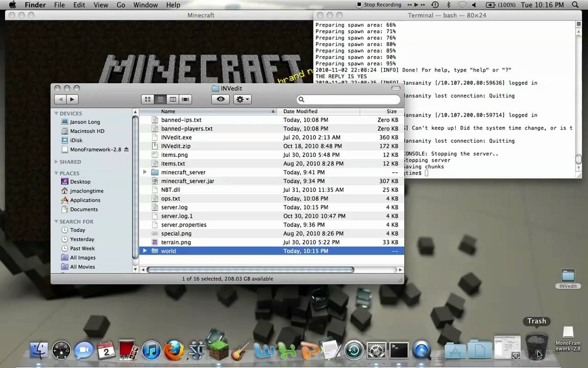The height and width of the screenshot is (368, 588).
Task: Select the INVedit folder on desktop
Action: pyautogui.click(x=568, y=279)
